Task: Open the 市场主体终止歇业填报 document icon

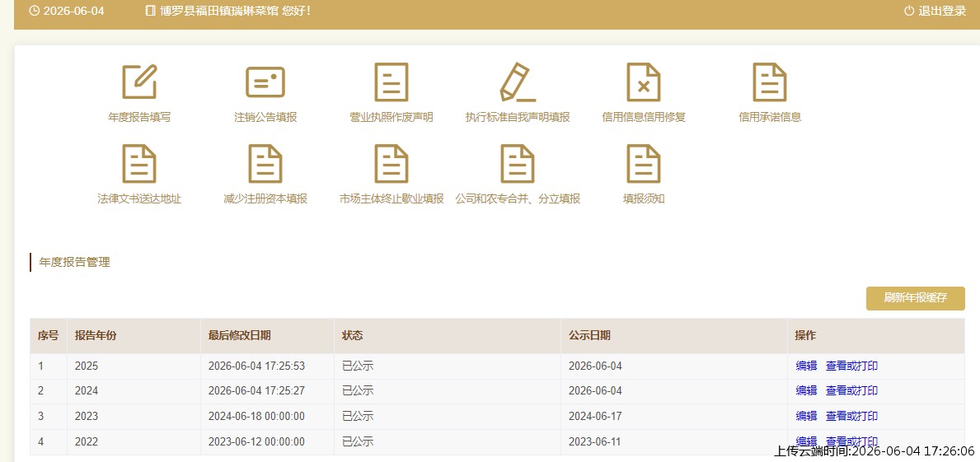Action: tap(392, 164)
